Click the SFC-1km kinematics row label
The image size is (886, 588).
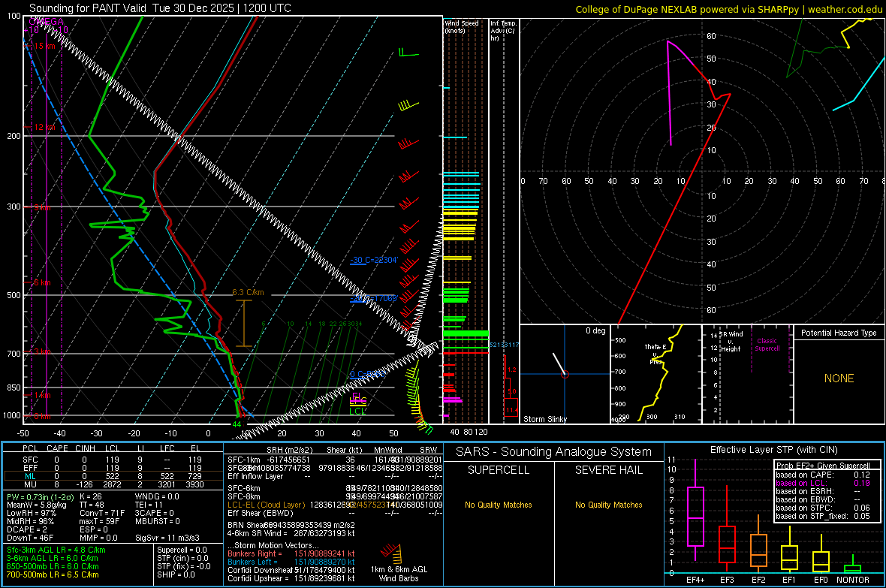click(x=244, y=460)
